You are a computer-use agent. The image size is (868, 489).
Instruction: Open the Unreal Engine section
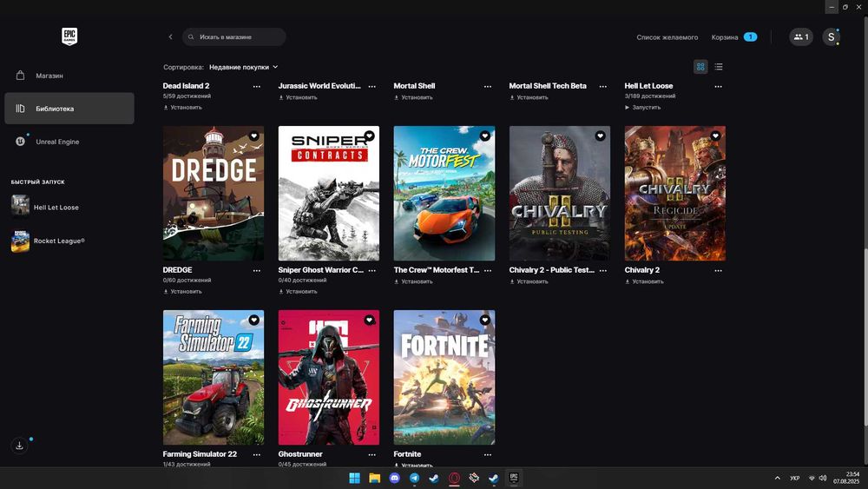click(x=69, y=142)
